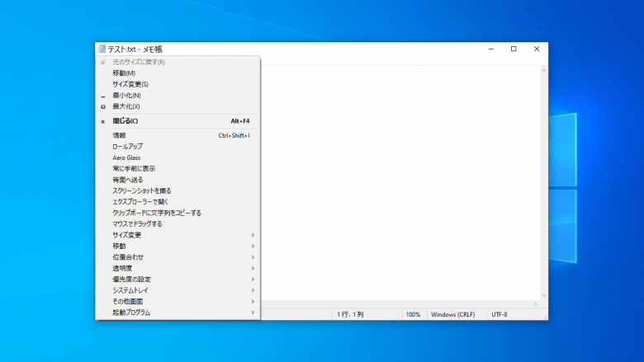Expand the 位置合わせ submenu

tap(178, 257)
